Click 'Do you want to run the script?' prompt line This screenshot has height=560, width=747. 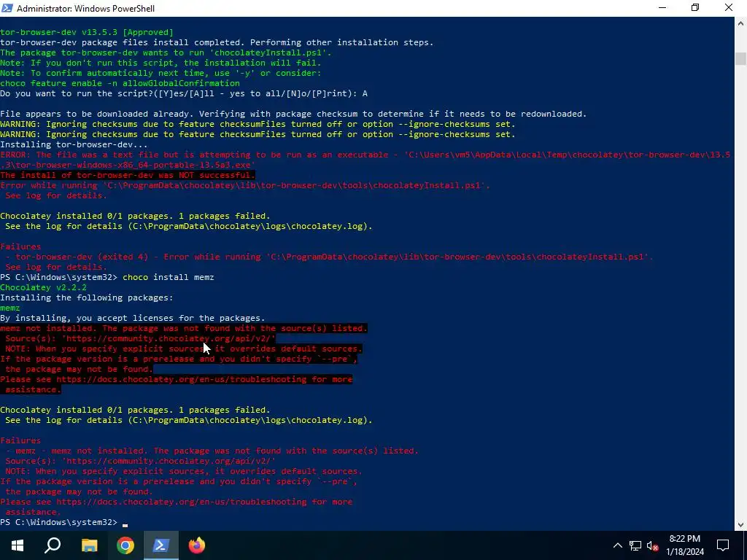coord(183,94)
